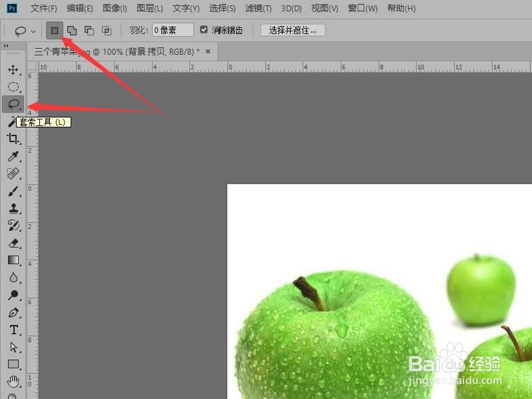This screenshot has width=532, height=399.
Task: Select the Pen tool
Action: tap(13, 312)
